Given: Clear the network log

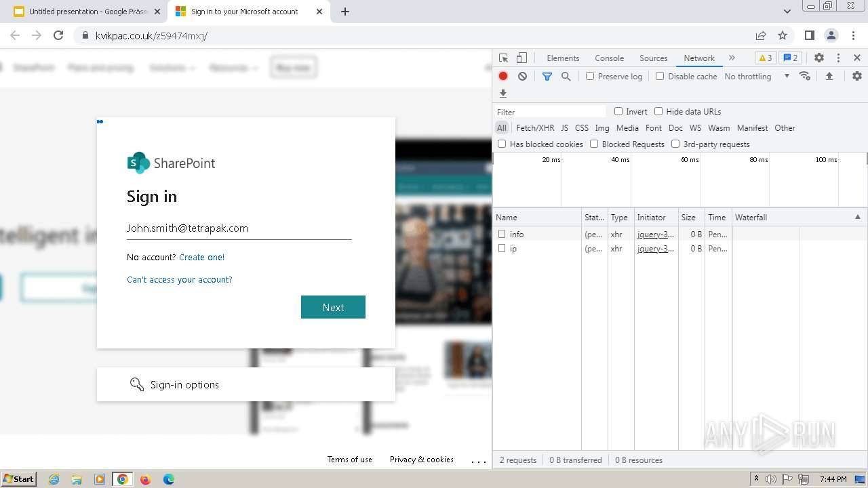Looking at the screenshot, I should [x=522, y=77].
